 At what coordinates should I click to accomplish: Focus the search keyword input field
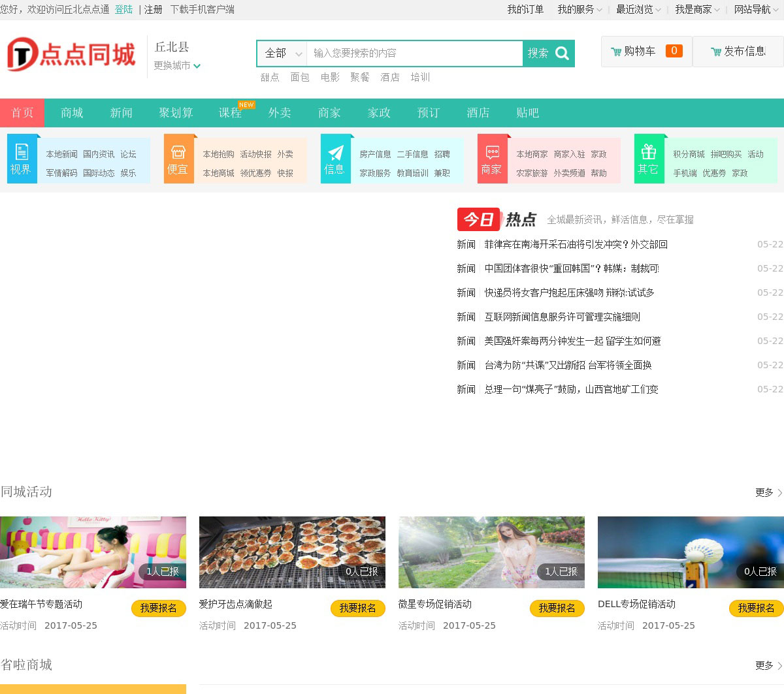pos(414,54)
